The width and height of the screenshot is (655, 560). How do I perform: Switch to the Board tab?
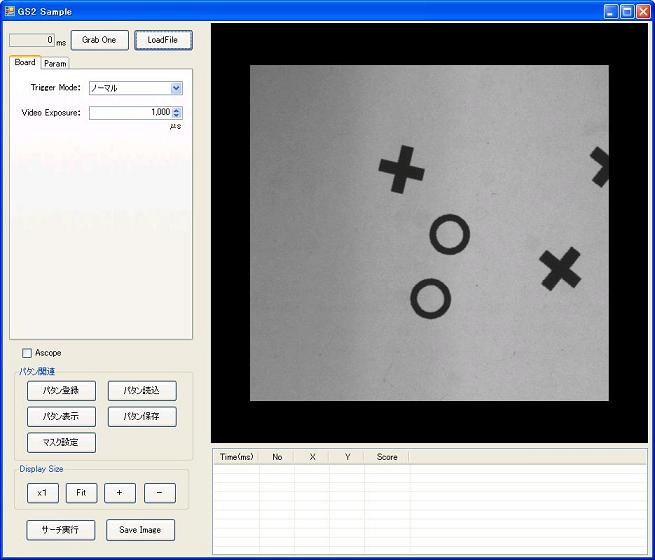click(x=25, y=62)
